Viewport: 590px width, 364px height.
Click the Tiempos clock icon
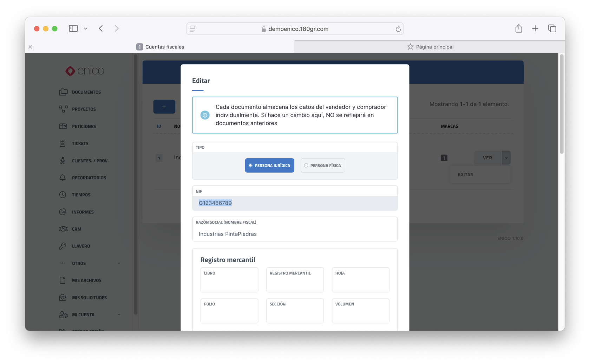pyautogui.click(x=63, y=195)
